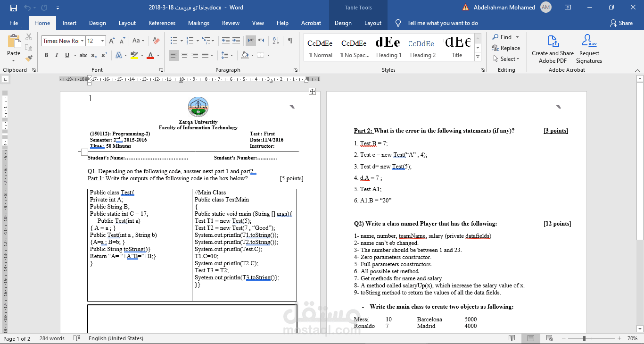644x344 pixels.
Task: Click the Find button
Action: click(x=502, y=37)
